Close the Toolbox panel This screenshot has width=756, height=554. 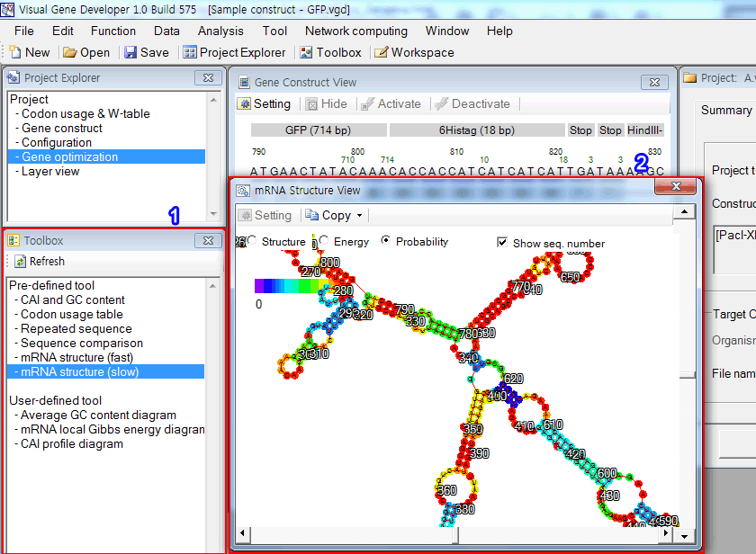[x=208, y=240]
